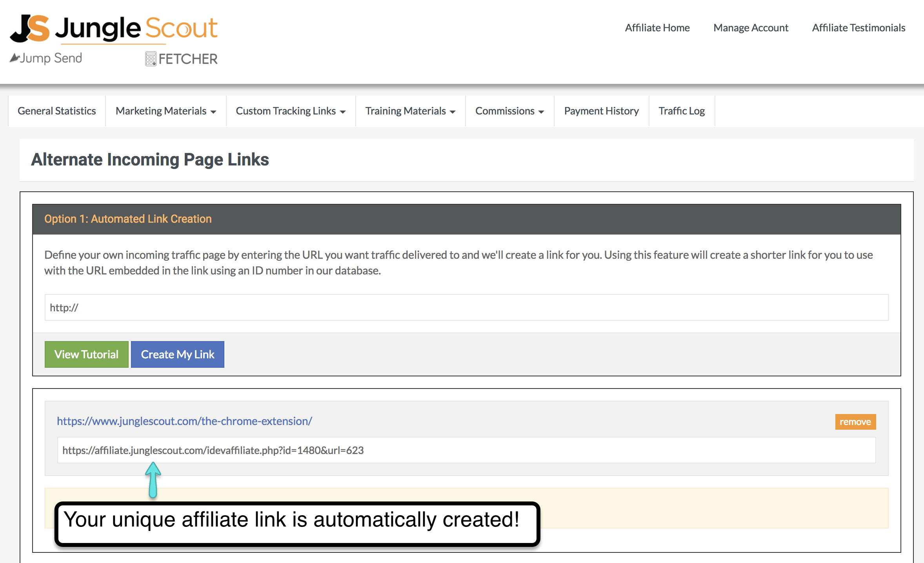
Task: Open the Manage Account page
Action: point(751,28)
